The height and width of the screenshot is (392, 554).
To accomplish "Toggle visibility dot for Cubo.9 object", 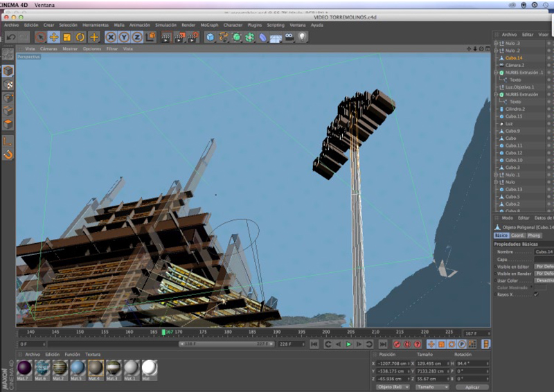I will 548,131.
